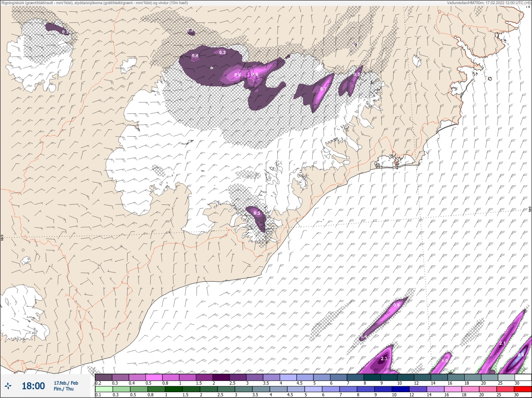Pick snow-scale swatch between 4.5 and 5
The width and height of the screenshot is (532, 398).
pyautogui.click(x=305, y=377)
